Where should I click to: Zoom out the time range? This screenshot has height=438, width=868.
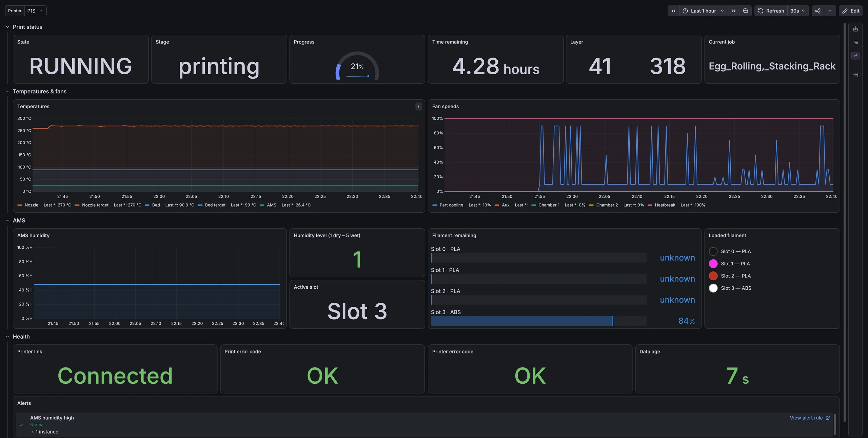pyautogui.click(x=746, y=11)
